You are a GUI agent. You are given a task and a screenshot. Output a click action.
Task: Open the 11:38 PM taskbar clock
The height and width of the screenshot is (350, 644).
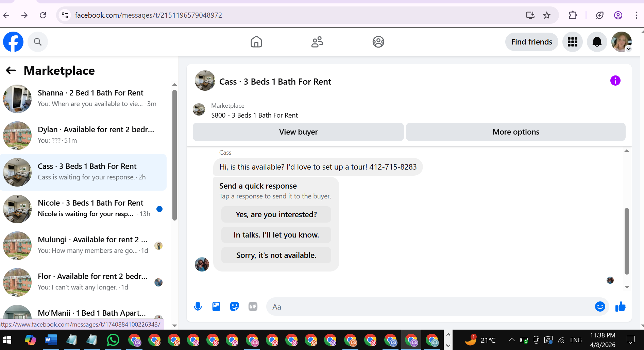(603, 340)
